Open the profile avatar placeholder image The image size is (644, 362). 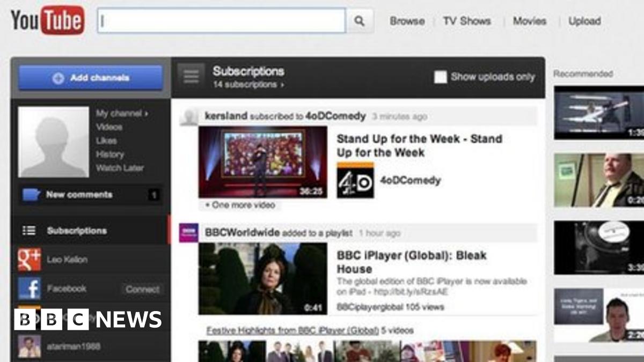54,142
